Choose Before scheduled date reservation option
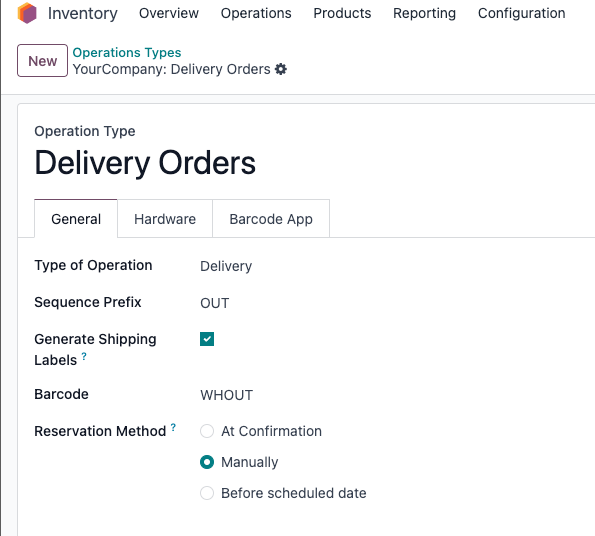 207,493
